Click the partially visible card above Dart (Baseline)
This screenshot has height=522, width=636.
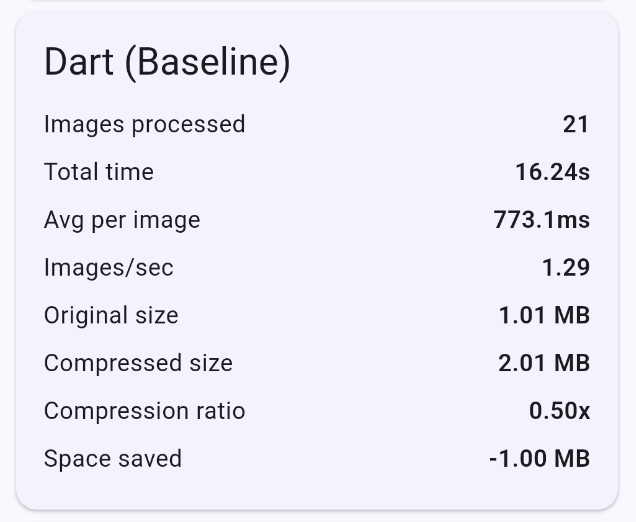coord(318,2)
